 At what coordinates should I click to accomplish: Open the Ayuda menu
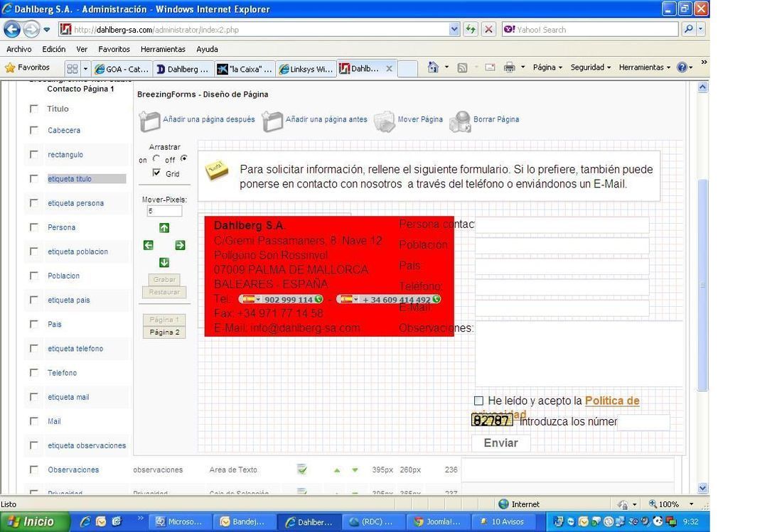pyautogui.click(x=207, y=49)
